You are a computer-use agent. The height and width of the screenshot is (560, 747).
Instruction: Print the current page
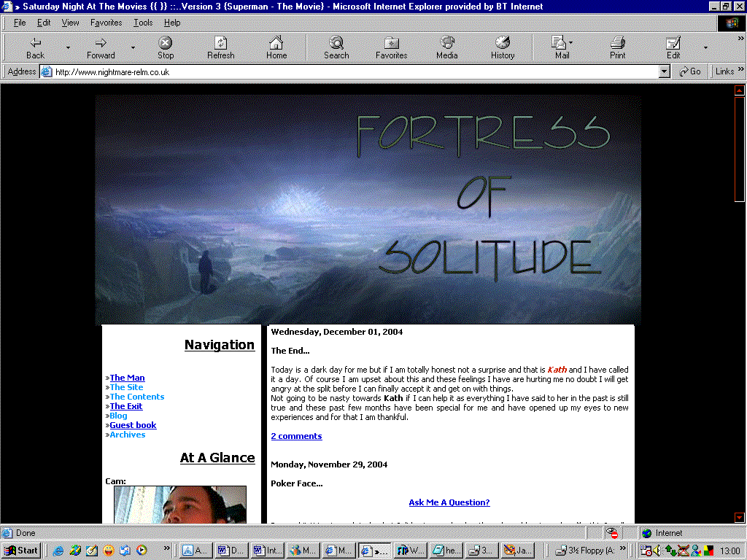617,47
